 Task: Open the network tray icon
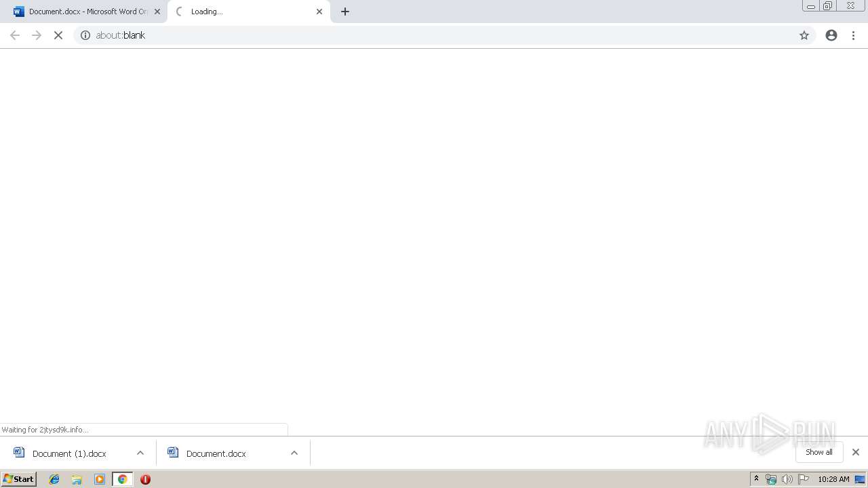771,479
